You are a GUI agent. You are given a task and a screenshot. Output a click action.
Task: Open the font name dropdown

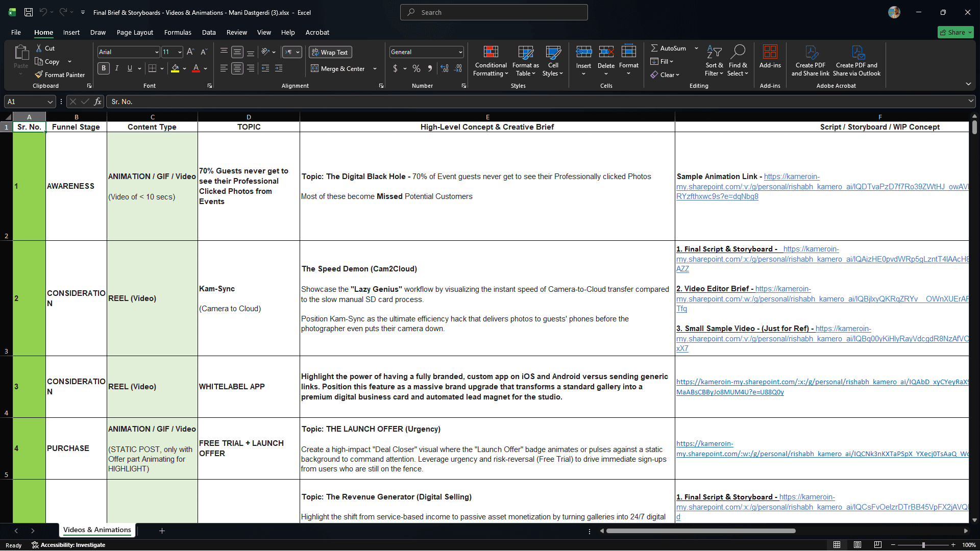coord(157,52)
